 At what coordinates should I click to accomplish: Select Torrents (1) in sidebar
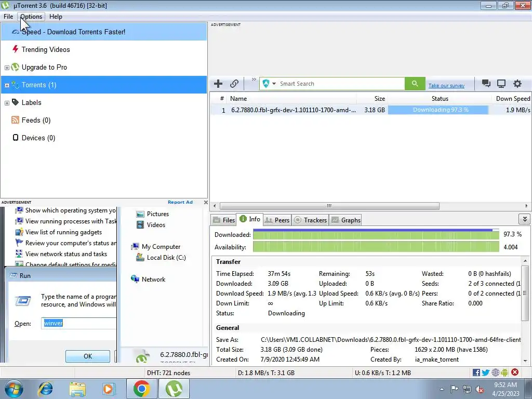click(x=104, y=85)
